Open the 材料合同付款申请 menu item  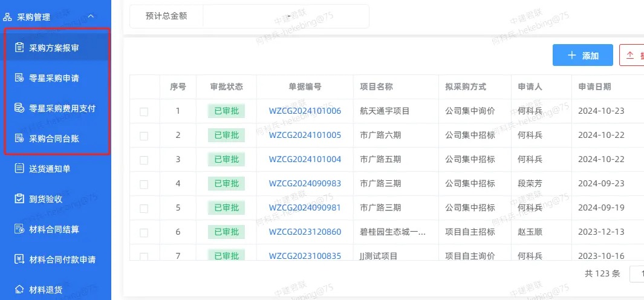62,259
